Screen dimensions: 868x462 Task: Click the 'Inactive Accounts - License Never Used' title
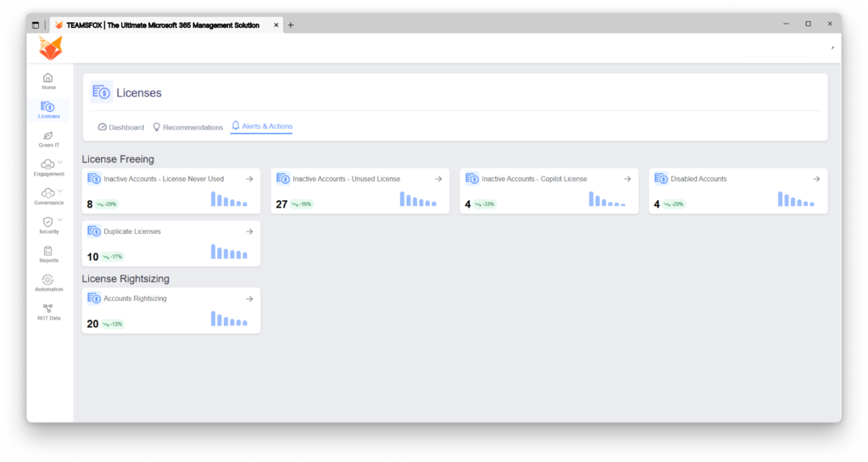(x=164, y=179)
